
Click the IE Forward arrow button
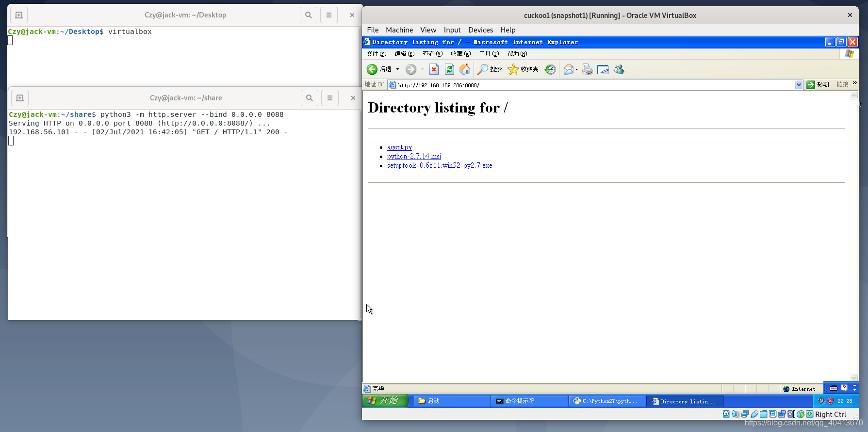[x=411, y=69]
